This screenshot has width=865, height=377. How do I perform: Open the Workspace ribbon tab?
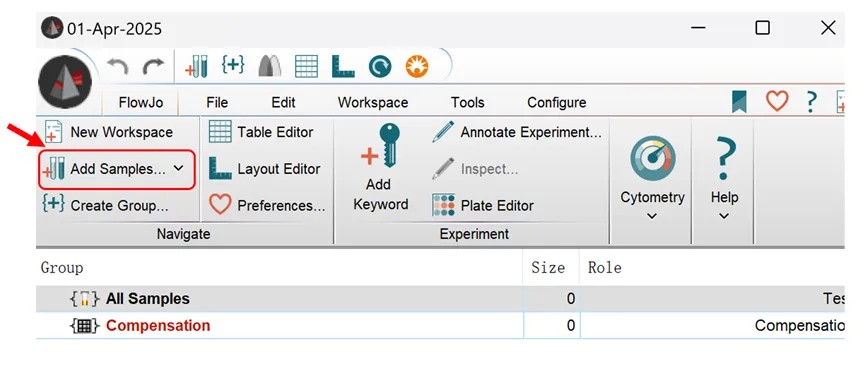click(x=373, y=103)
